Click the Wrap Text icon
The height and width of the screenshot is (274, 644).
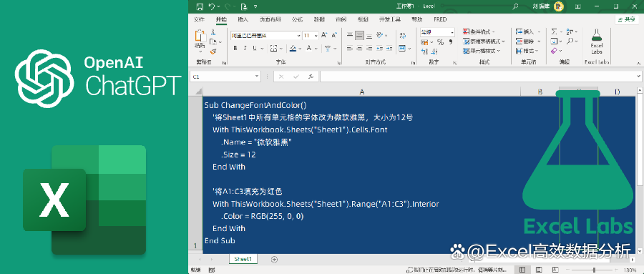[402, 36]
